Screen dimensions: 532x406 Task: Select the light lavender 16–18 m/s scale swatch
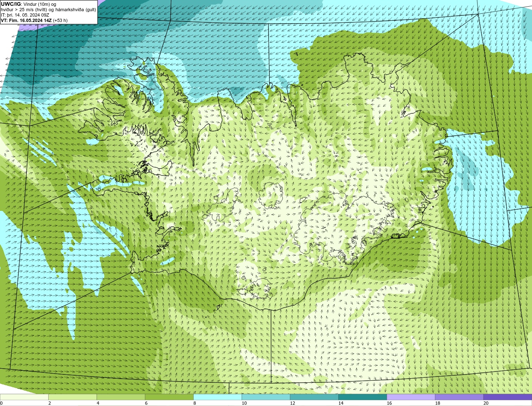[411, 397]
